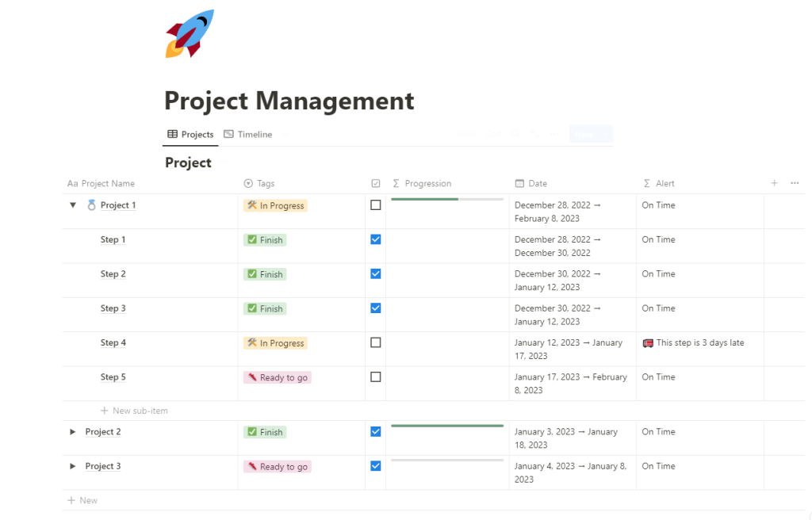Screen dimensions: 812x520
Task: Click the Date column calendar icon
Action: coord(519,183)
